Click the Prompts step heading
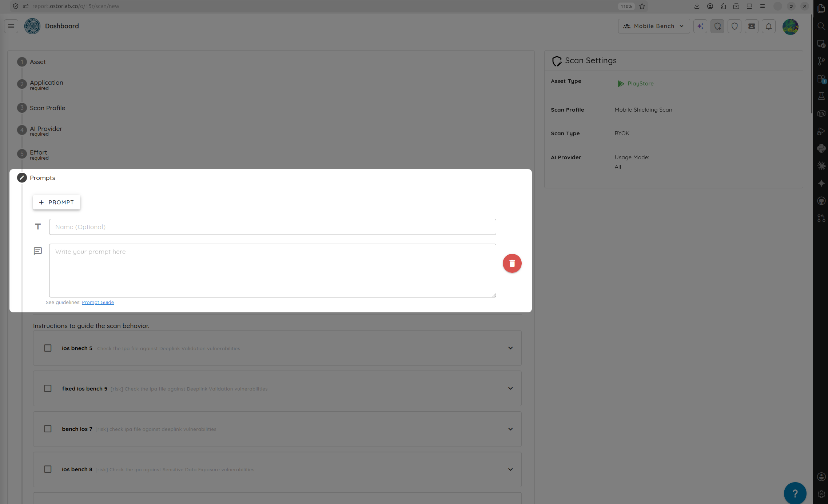828x504 pixels. (43, 178)
